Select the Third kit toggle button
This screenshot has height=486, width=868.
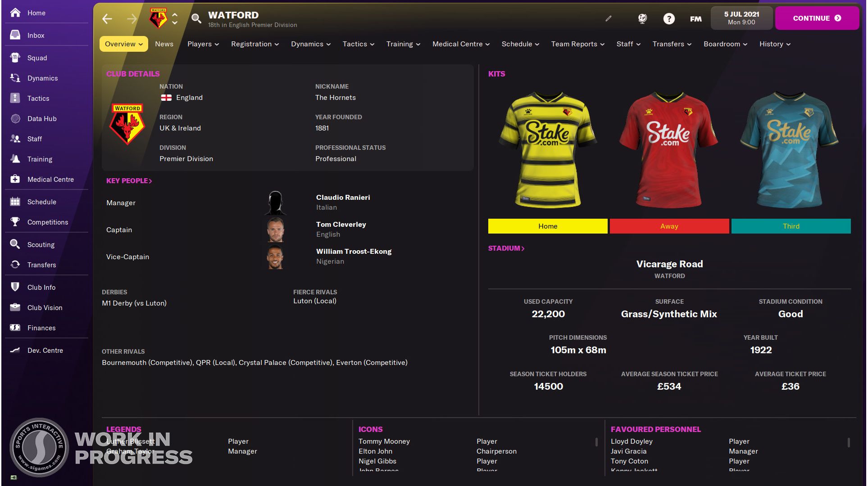pos(791,226)
